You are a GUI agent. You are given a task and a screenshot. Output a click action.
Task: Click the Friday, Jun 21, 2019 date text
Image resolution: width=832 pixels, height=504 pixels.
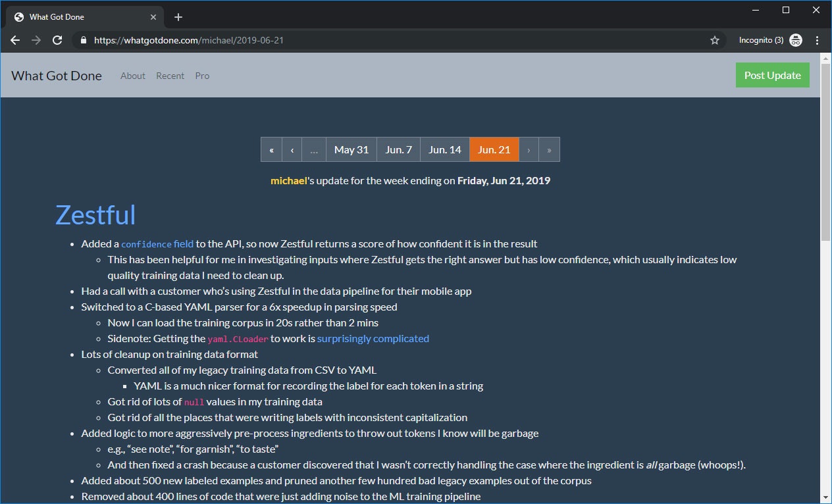504,180
